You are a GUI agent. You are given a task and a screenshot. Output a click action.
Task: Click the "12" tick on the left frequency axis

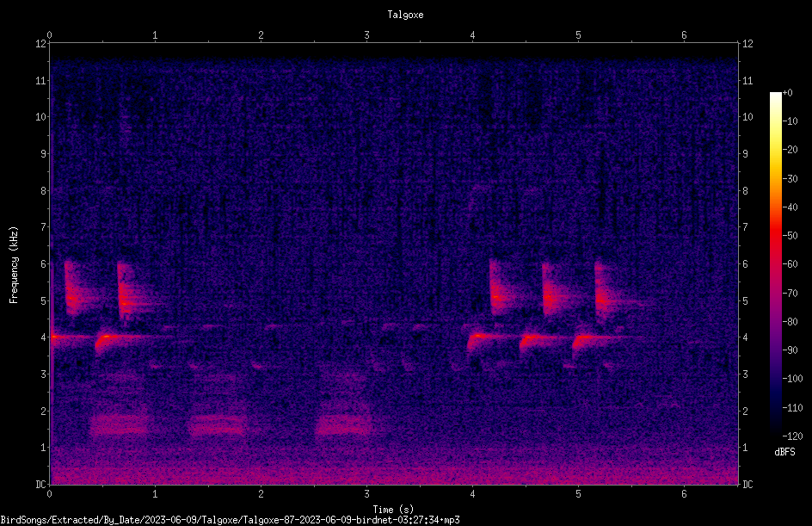point(40,44)
